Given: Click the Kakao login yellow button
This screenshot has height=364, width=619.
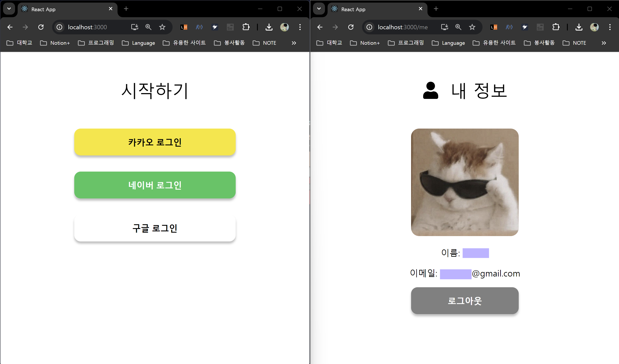Looking at the screenshot, I should 155,142.
